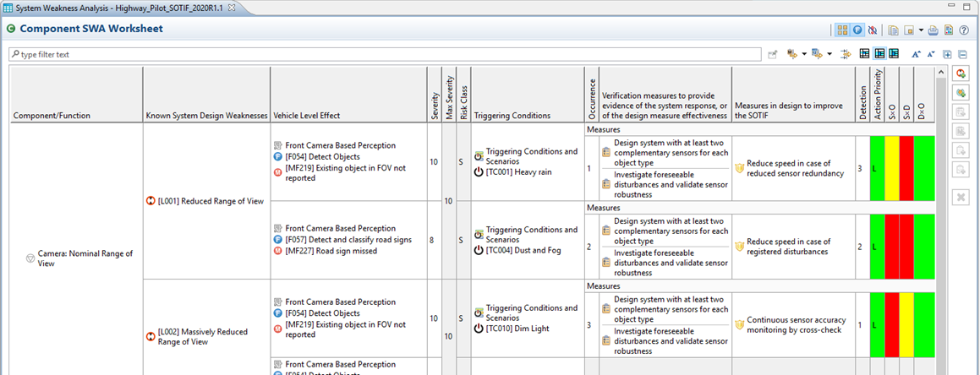Click the expand all rows plus icon
Viewport: 980px width, 375px height.
pos(947,54)
